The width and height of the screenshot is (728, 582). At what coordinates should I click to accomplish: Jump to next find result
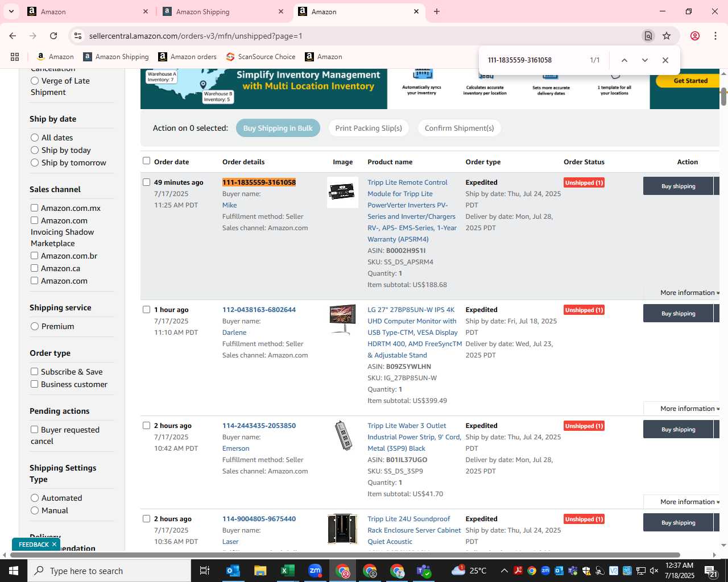point(644,60)
